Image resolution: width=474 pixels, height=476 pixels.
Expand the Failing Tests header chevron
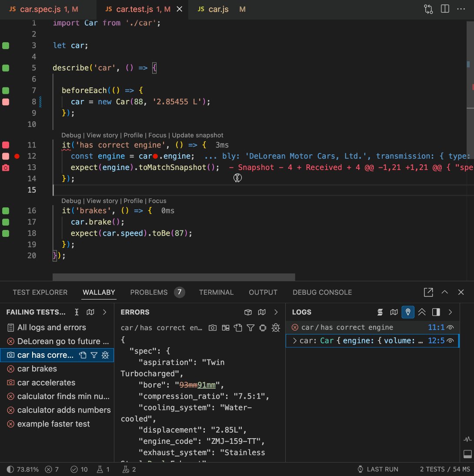point(104,312)
